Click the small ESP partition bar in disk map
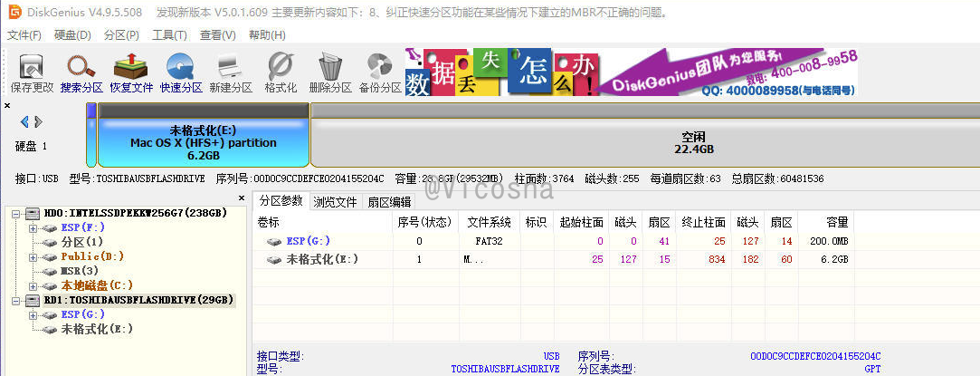 pyautogui.click(x=91, y=135)
